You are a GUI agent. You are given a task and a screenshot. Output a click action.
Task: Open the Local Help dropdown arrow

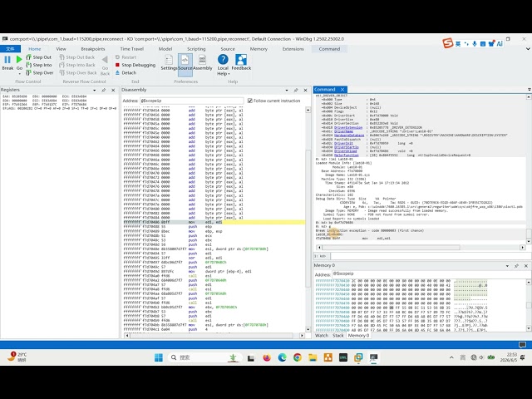click(x=229, y=74)
